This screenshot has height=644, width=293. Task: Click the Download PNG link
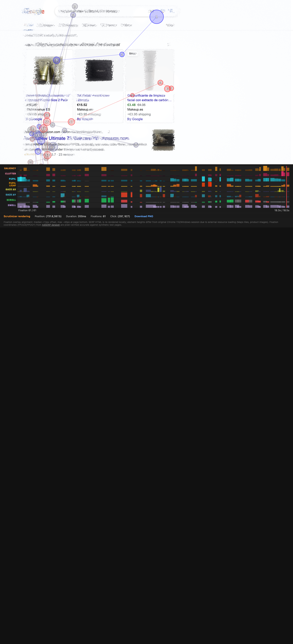(144, 216)
